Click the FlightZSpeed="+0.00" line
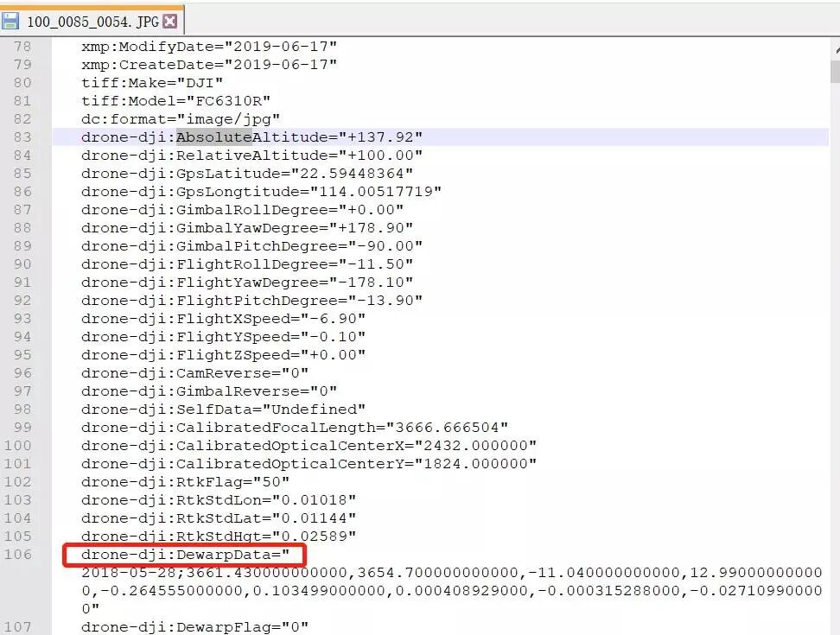This screenshot has width=840, height=635. pyautogui.click(x=223, y=355)
